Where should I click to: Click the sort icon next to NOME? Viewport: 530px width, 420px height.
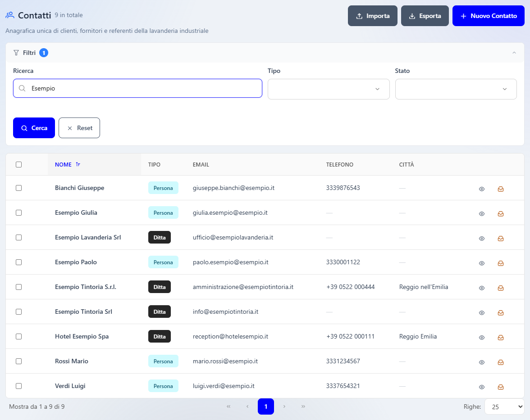click(x=78, y=164)
